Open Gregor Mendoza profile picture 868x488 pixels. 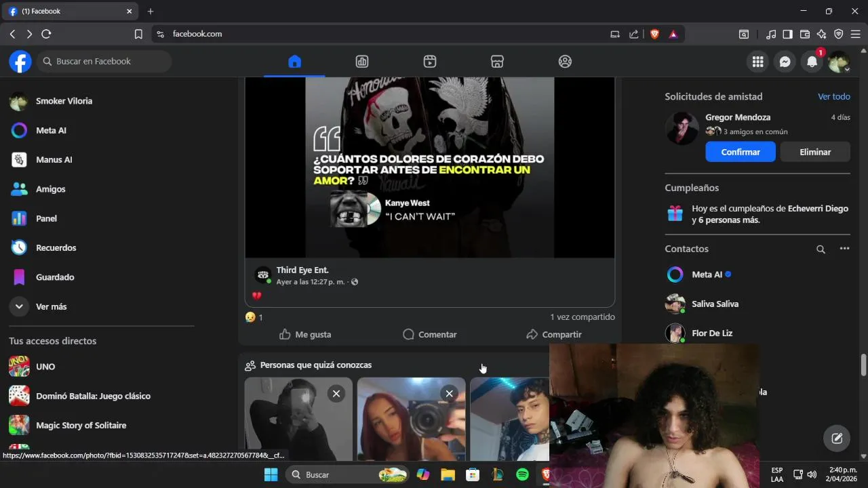682,128
